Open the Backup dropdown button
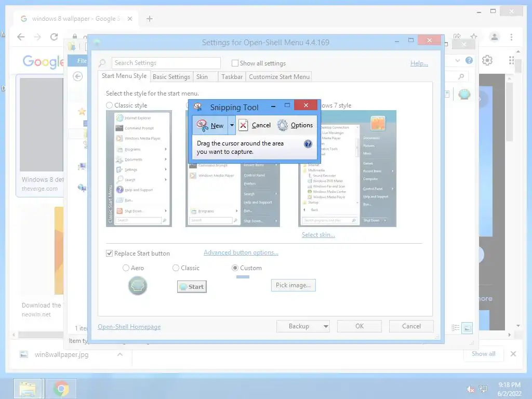This screenshot has width=532, height=399. tap(303, 326)
